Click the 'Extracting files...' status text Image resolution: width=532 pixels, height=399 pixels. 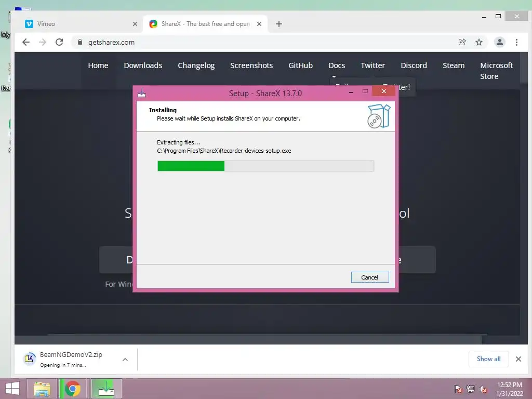(x=178, y=142)
